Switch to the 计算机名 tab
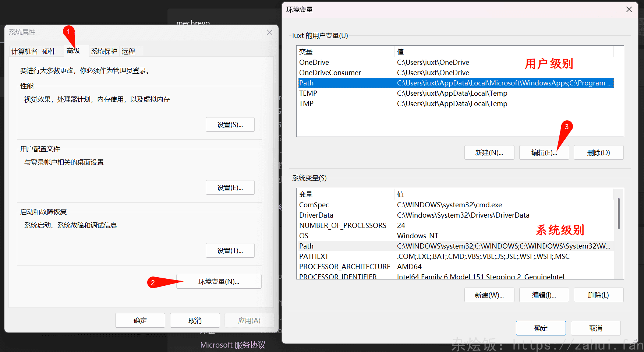 tap(24, 52)
